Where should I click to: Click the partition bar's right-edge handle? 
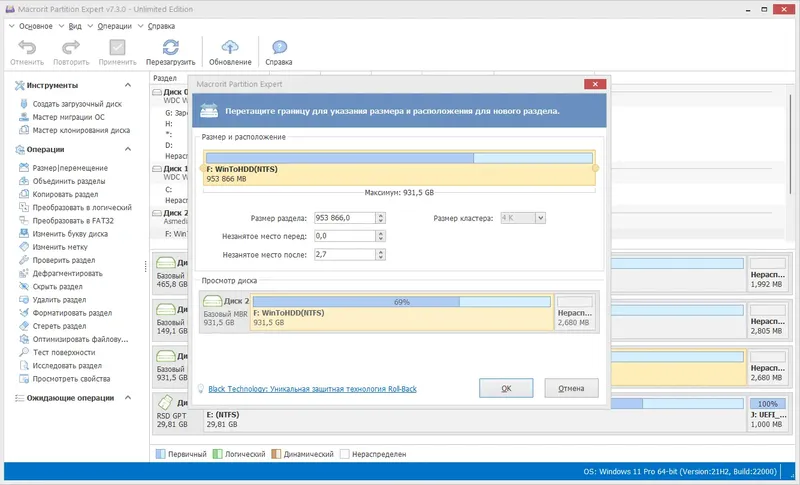[x=595, y=168]
